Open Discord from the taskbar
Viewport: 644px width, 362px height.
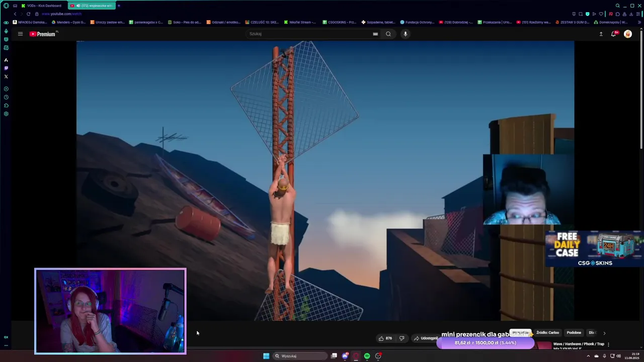(x=345, y=356)
